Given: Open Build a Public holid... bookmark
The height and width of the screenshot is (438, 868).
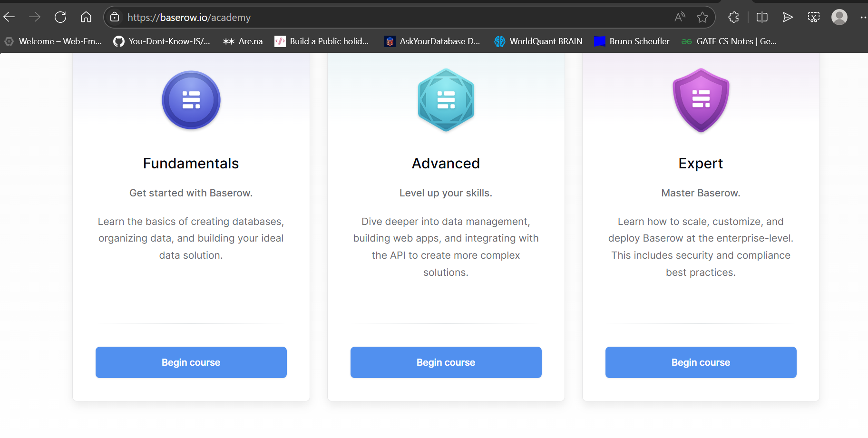Looking at the screenshot, I should click(322, 41).
